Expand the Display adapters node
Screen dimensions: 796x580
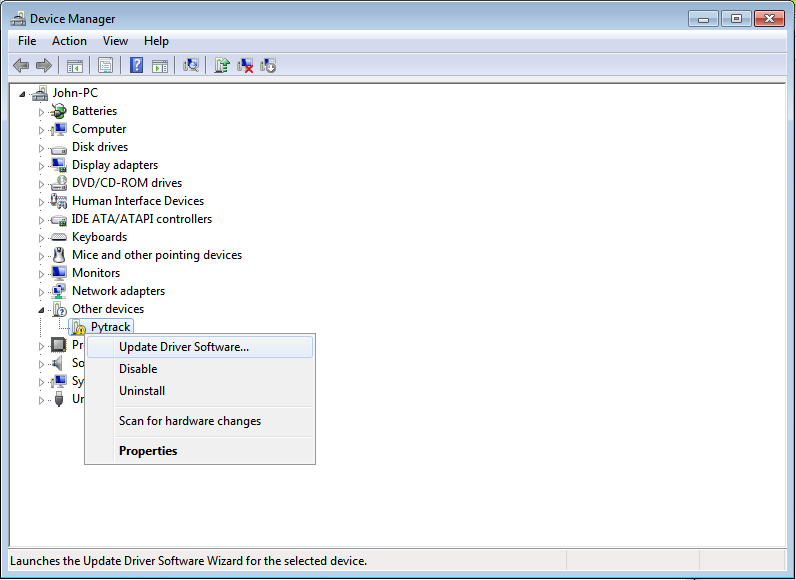click(x=42, y=165)
